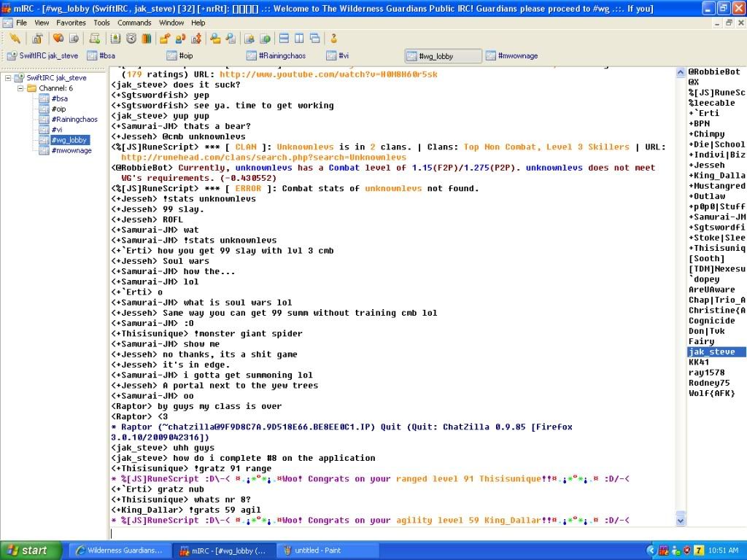Open the Colors books toolbar icon
This screenshot has width=747, height=560.
pyautogui.click(x=146, y=39)
